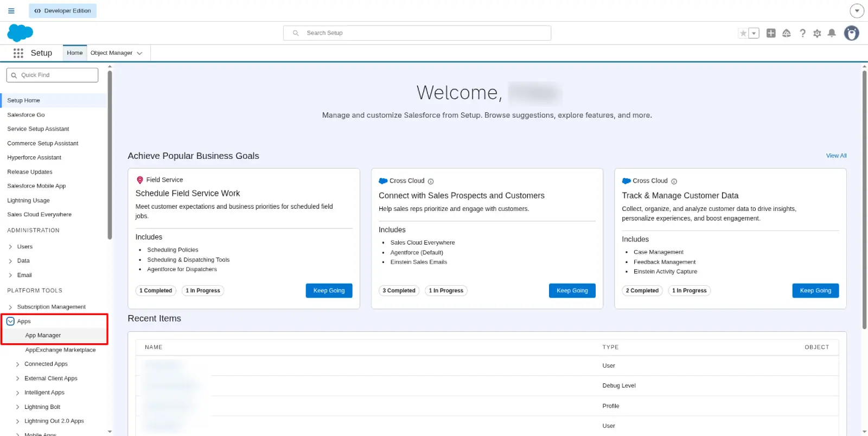Open the App Launcher dots grid
Image resolution: width=868 pixels, height=436 pixels.
tap(18, 53)
